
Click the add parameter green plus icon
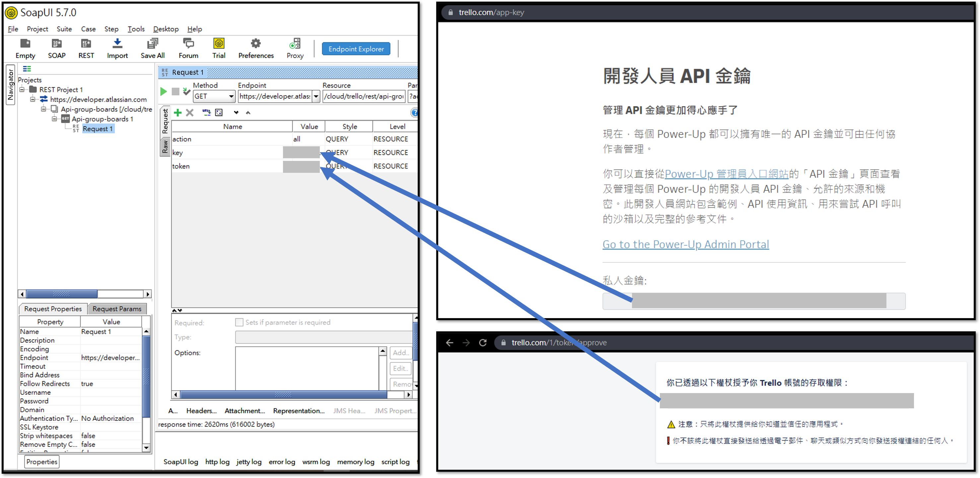coord(178,112)
